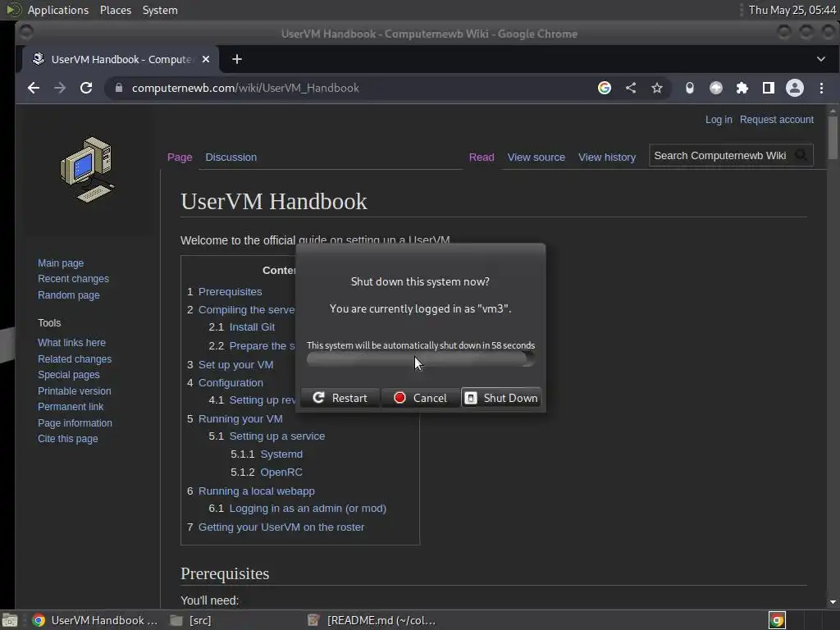Jump to Setting up a service
The width and height of the screenshot is (840, 630).
277,436
